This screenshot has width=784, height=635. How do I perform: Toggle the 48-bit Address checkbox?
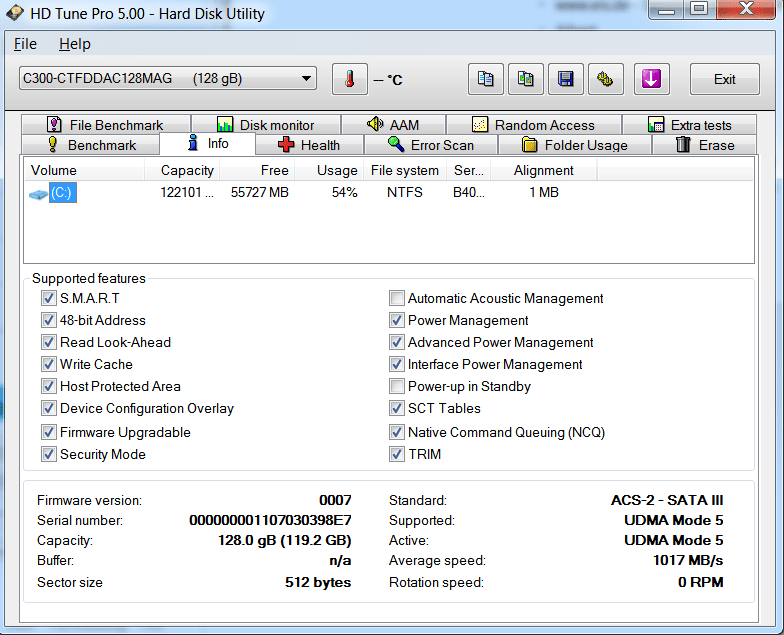pyautogui.click(x=48, y=320)
